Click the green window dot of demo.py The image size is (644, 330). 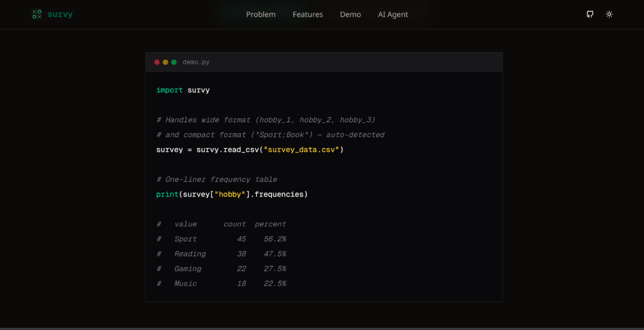(x=174, y=62)
